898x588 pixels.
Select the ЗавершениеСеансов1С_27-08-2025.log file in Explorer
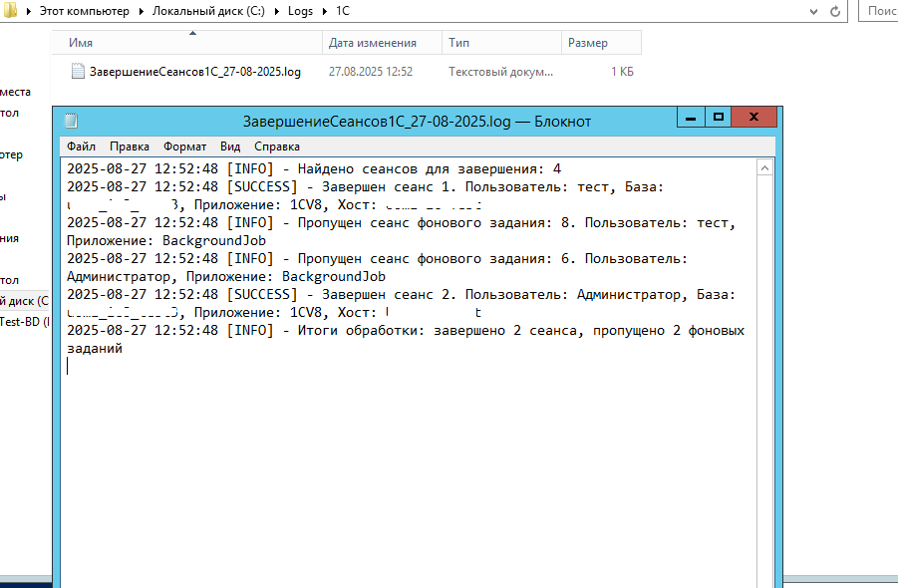[194, 72]
